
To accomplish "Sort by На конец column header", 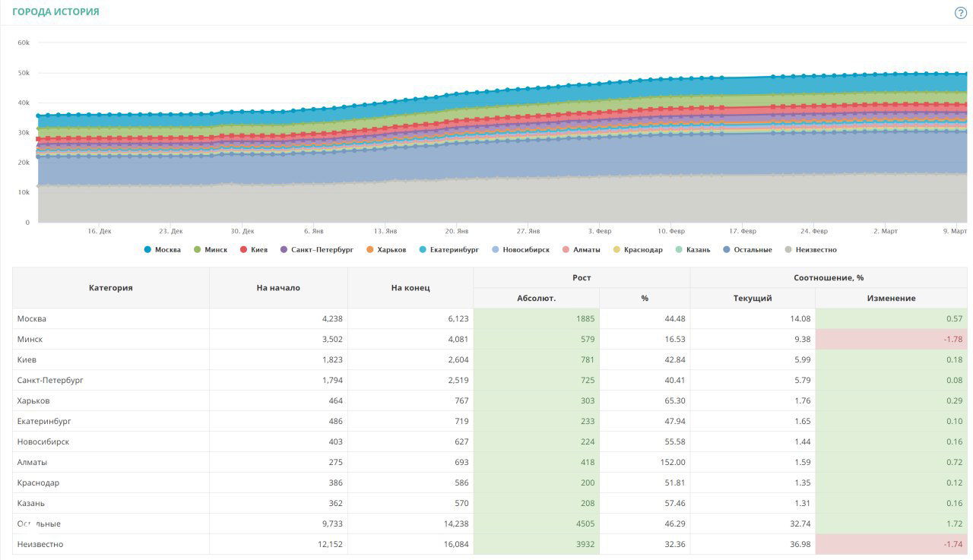I will click(x=410, y=288).
